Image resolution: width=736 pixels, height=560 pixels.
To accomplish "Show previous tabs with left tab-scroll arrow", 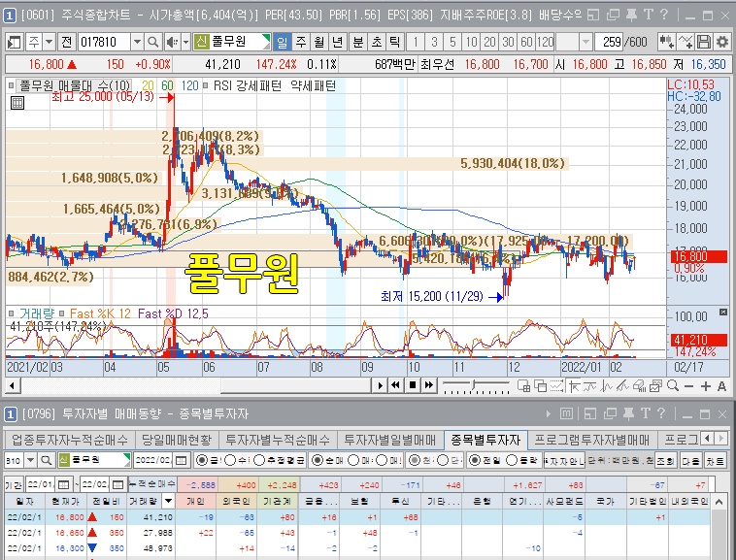I will 708,439.
